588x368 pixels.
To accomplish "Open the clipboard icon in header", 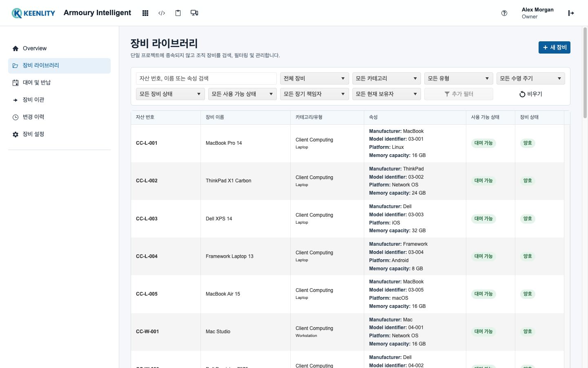I will [x=178, y=13].
